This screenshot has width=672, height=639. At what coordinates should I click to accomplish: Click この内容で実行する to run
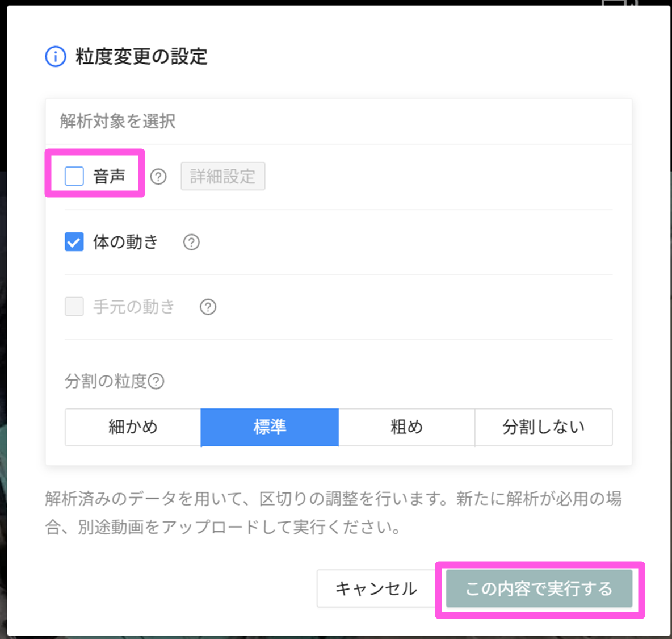click(x=539, y=588)
